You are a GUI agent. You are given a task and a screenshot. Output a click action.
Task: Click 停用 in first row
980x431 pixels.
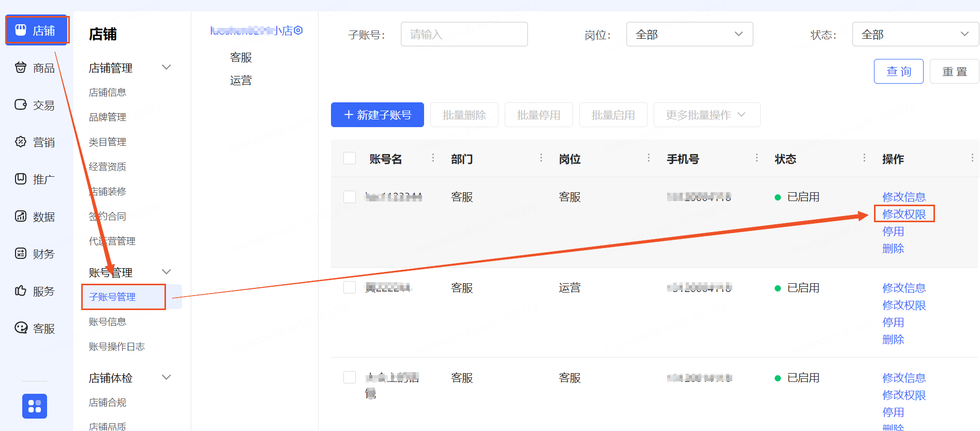(893, 232)
